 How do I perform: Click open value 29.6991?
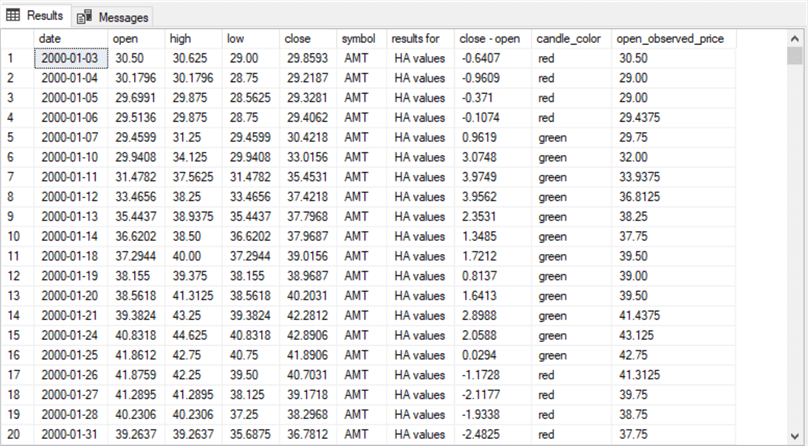pos(136,98)
